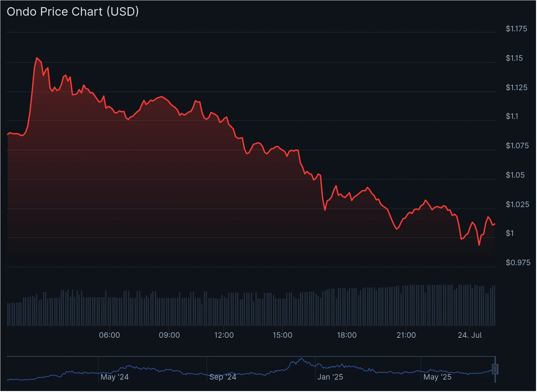Click the $1.1 y-axis label
This screenshot has height=392, width=537.
[x=512, y=116]
